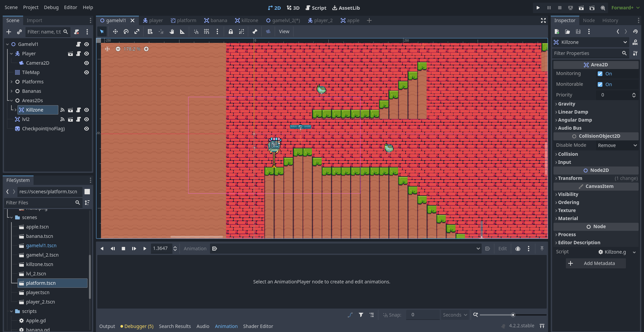This screenshot has width=644, height=332.
Task: Attach a script to selected node
Action: pos(76,32)
